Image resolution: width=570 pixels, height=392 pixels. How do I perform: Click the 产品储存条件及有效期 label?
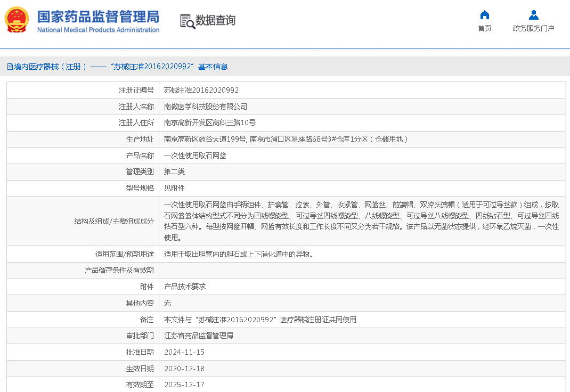point(119,270)
